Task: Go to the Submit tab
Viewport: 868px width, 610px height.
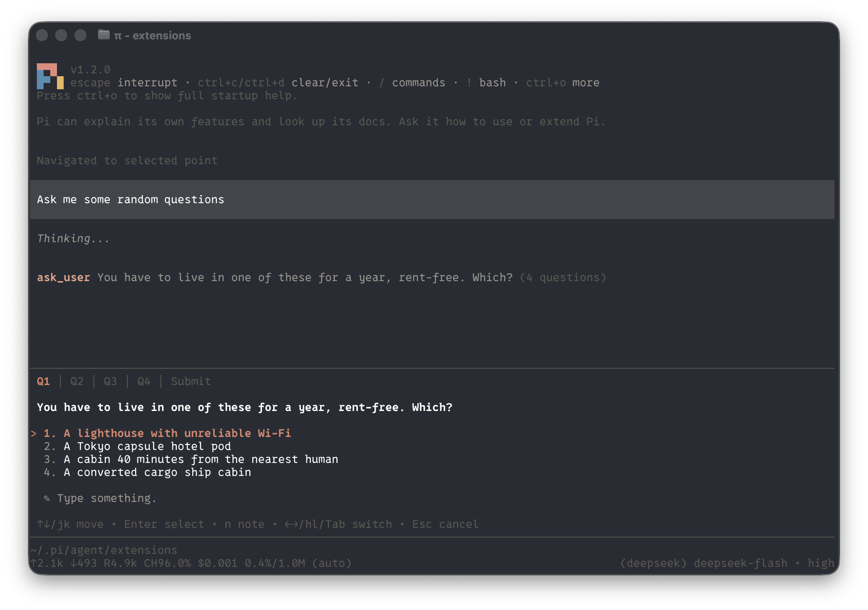Action: point(191,381)
